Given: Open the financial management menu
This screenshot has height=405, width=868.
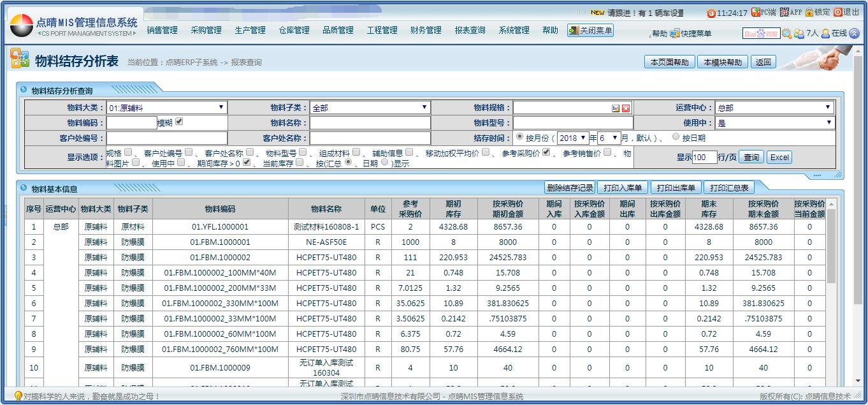Looking at the screenshot, I should [426, 31].
